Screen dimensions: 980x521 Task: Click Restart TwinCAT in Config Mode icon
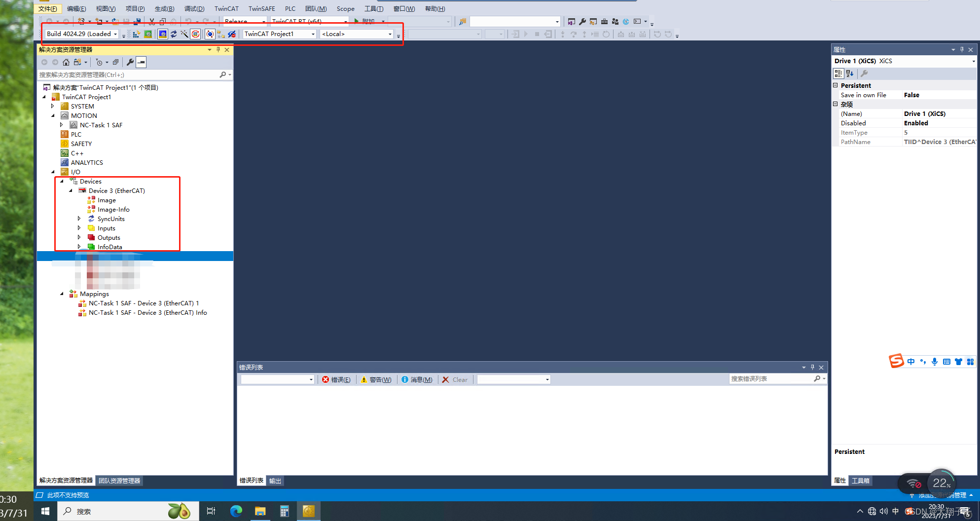coord(162,34)
